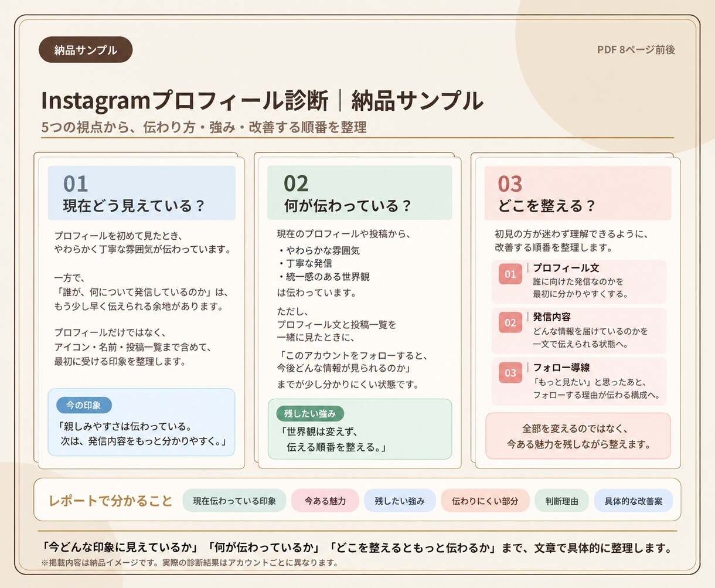Click the 納品サンプル dark badge
Viewport: 715px width, 588px height.
[86, 50]
